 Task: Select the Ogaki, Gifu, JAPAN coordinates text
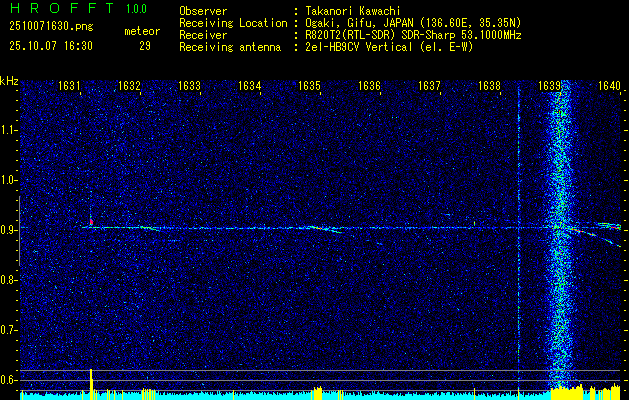413,23
